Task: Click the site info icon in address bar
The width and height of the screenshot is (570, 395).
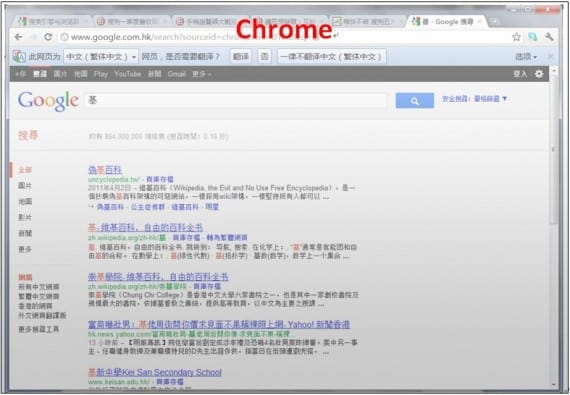Action: pyautogui.click(x=64, y=37)
